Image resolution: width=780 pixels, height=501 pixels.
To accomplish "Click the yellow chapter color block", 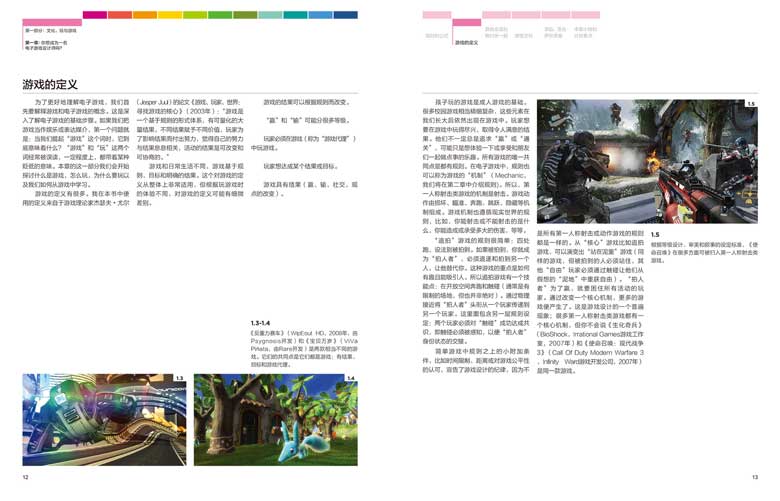I will (x=170, y=15).
